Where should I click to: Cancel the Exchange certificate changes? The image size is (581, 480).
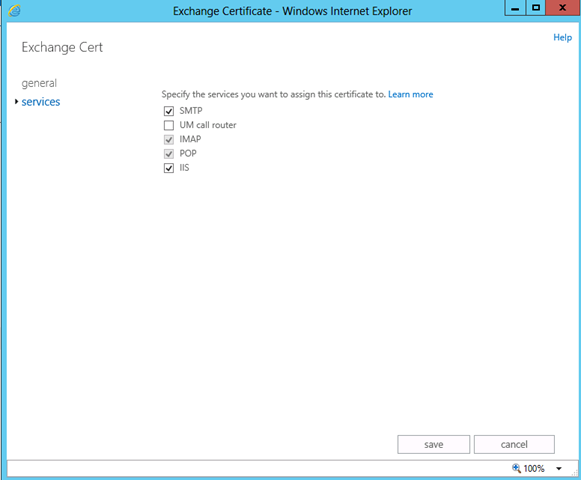coord(514,444)
